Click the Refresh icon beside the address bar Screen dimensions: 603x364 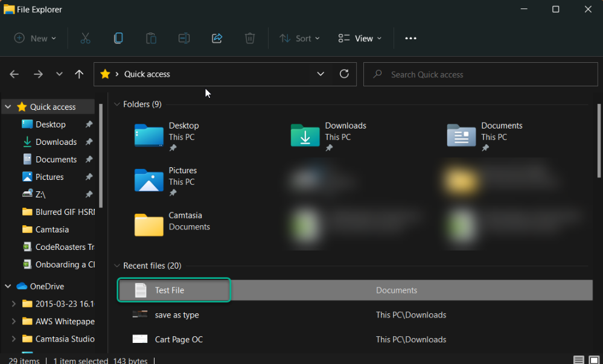click(344, 74)
